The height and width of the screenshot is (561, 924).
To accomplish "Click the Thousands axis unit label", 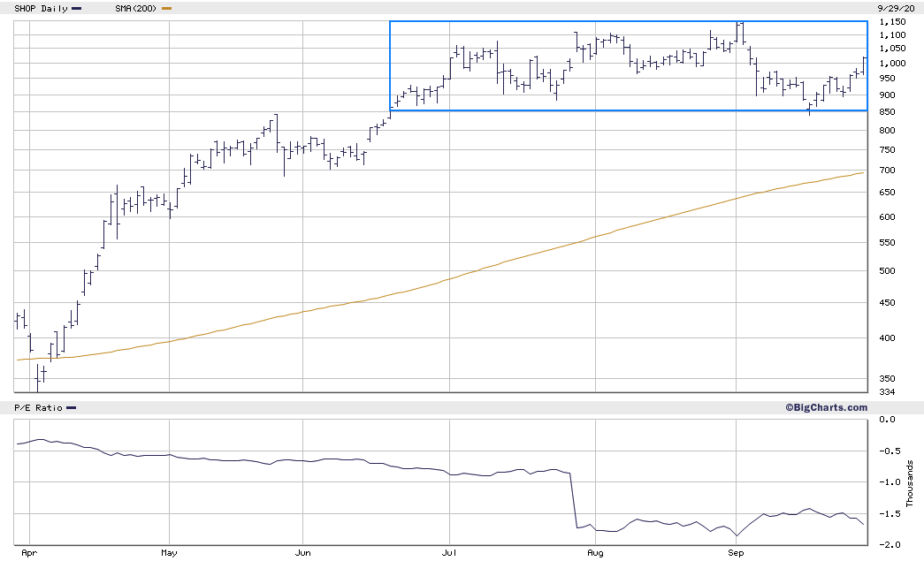I will pyautogui.click(x=911, y=482).
